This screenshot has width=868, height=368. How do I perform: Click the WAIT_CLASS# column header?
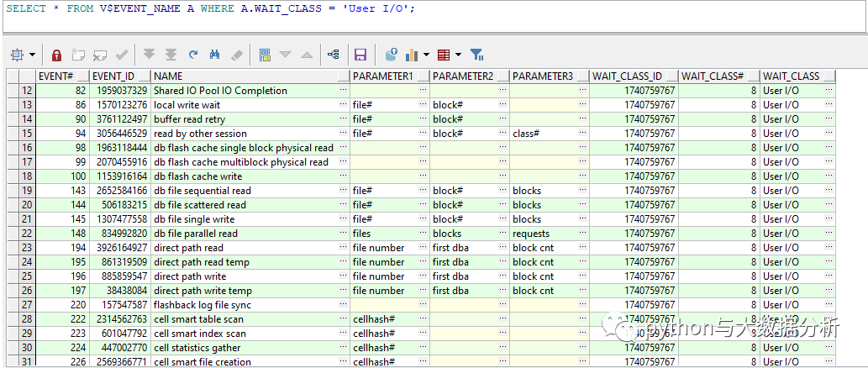[x=719, y=76]
